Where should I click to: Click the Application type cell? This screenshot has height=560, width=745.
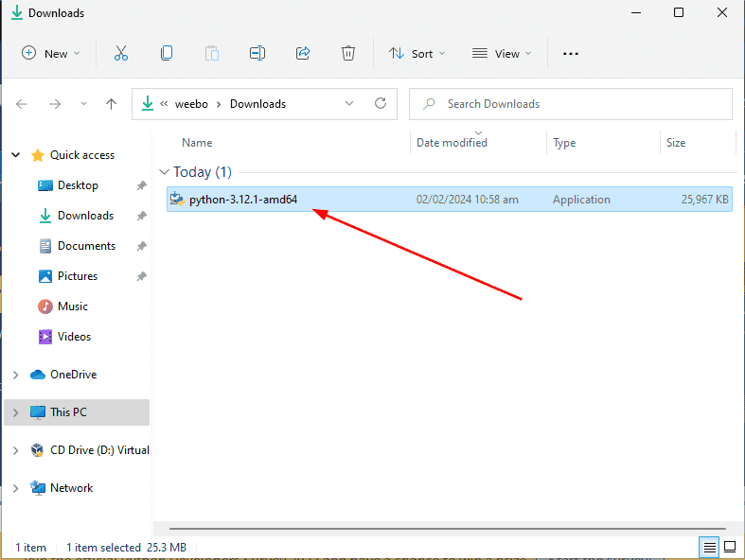(x=581, y=200)
